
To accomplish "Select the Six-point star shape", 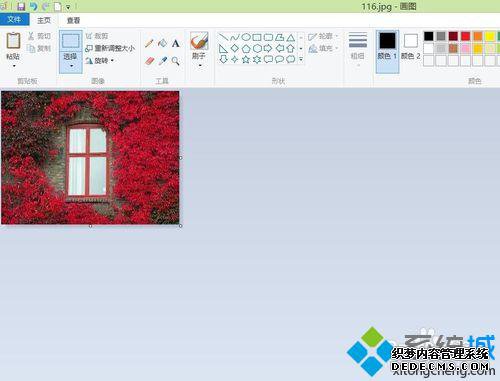I will tap(257, 60).
